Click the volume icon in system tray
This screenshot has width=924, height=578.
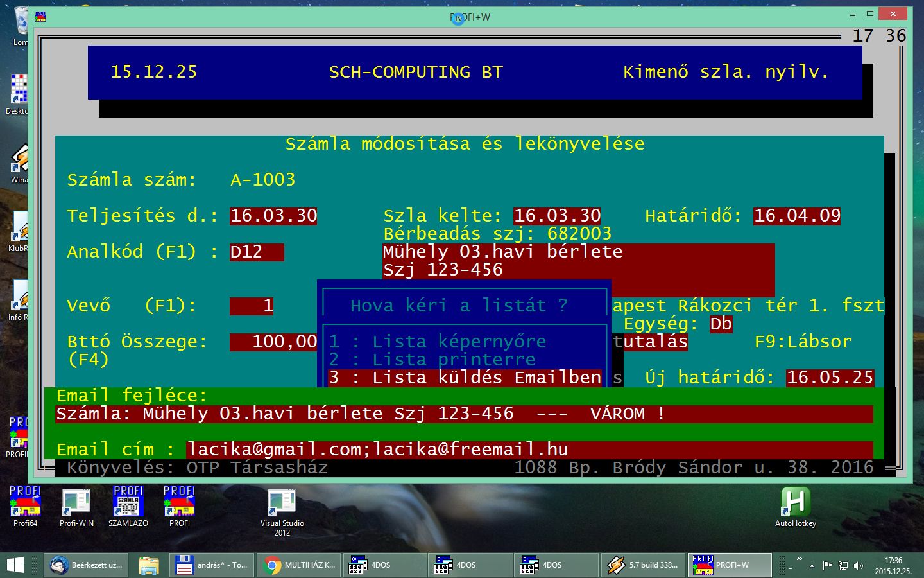coord(859,566)
